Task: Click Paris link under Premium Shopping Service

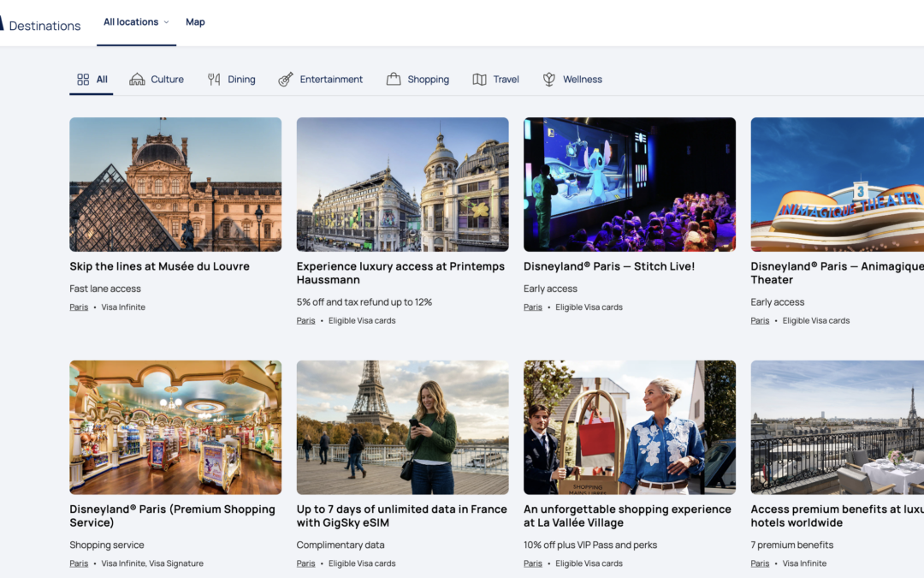Action: pos(79,563)
